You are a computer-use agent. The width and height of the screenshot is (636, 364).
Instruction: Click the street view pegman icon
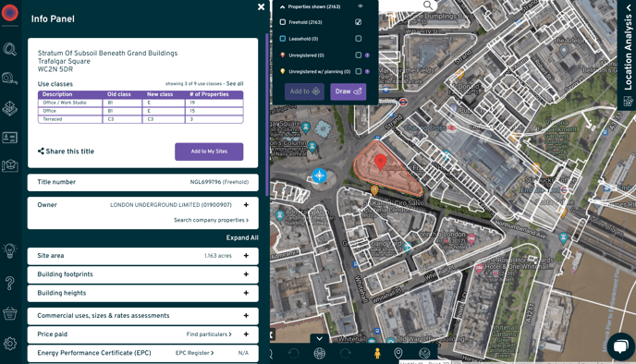coord(377,353)
